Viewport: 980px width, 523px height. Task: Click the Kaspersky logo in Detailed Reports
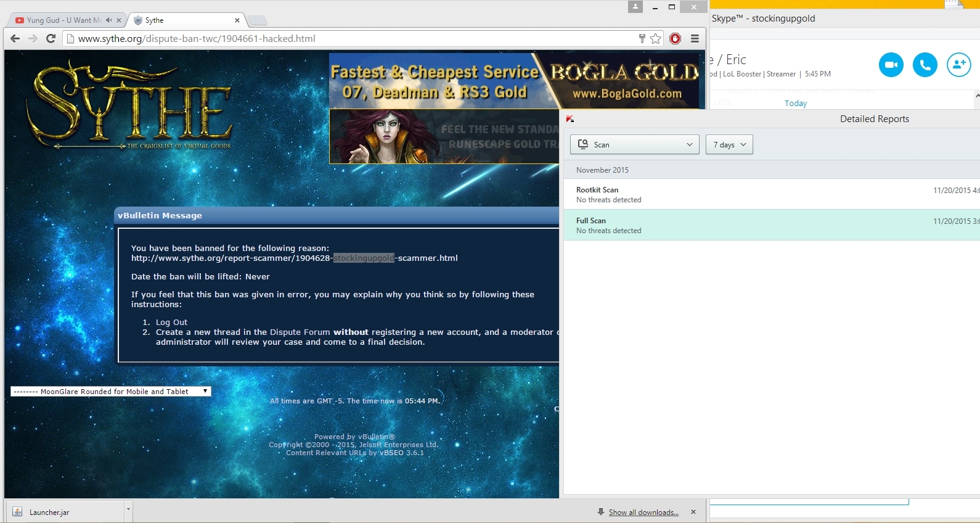click(570, 119)
